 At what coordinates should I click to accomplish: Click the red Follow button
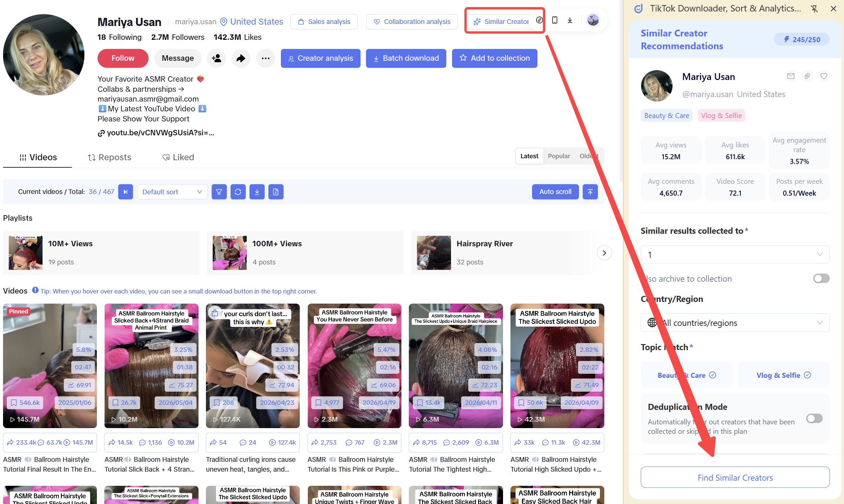pos(123,58)
